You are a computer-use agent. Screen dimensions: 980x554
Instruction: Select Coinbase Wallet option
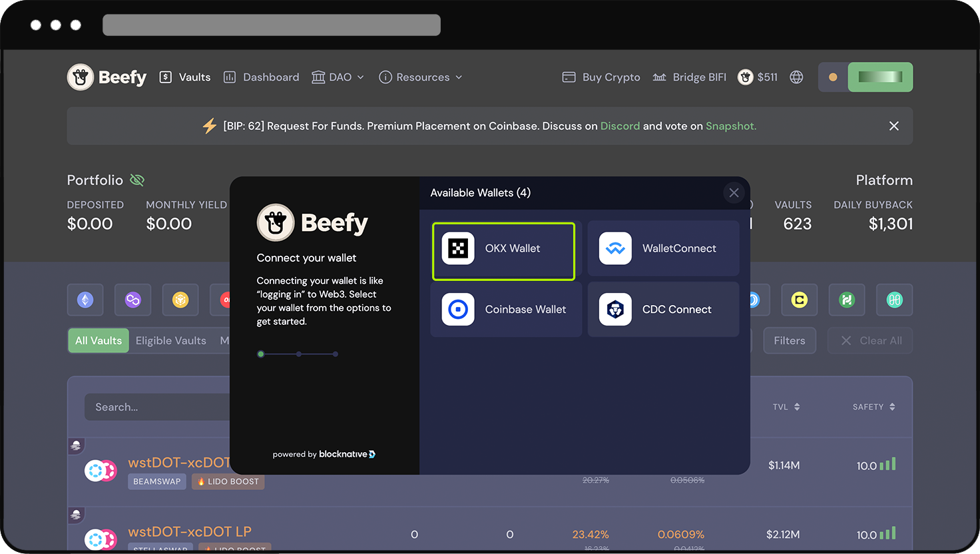[506, 310]
